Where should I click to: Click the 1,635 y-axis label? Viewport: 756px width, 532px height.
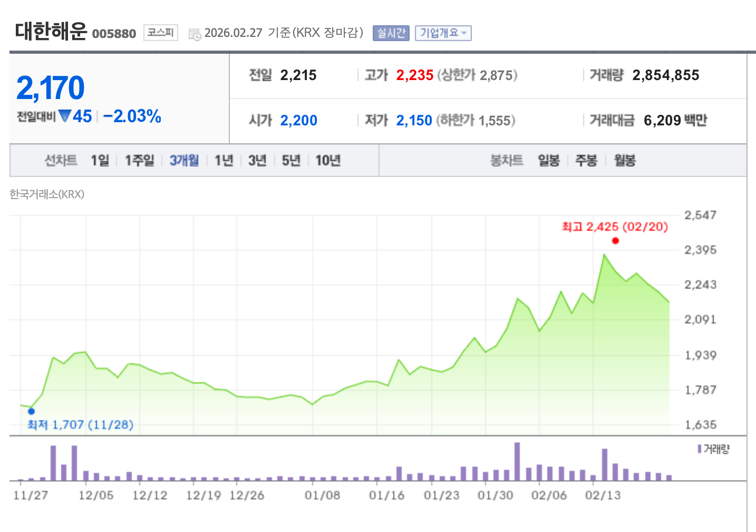[700, 425]
